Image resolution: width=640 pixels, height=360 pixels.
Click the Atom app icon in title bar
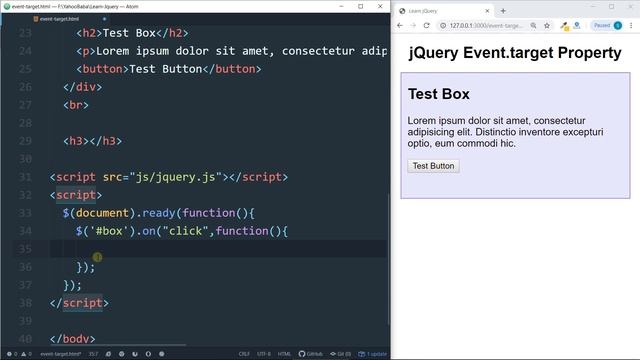point(7,7)
